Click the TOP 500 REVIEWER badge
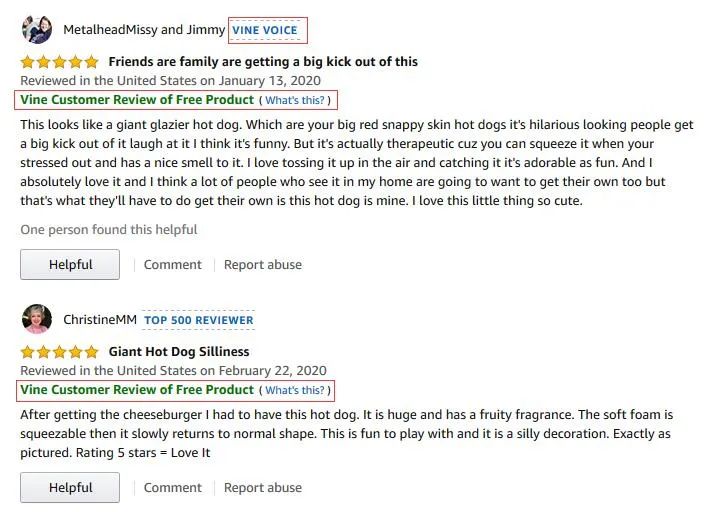The height and width of the screenshot is (512, 715). [x=198, y=320]
